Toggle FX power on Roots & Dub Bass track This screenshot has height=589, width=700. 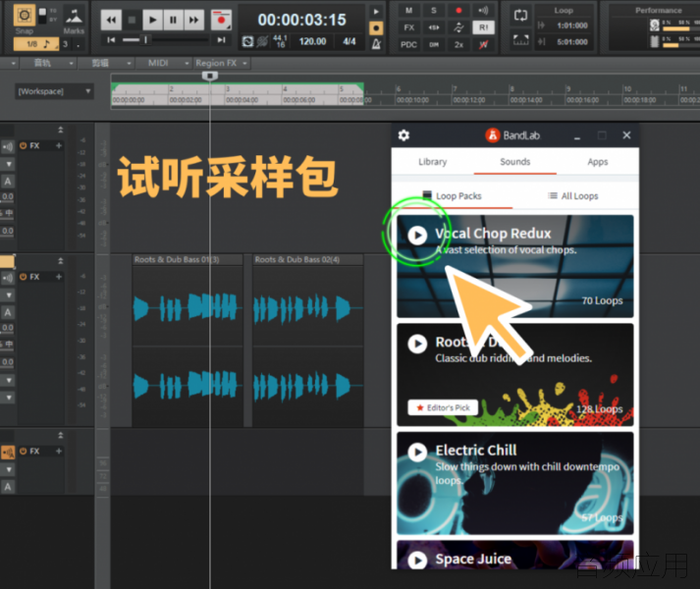tap(23, 277)
